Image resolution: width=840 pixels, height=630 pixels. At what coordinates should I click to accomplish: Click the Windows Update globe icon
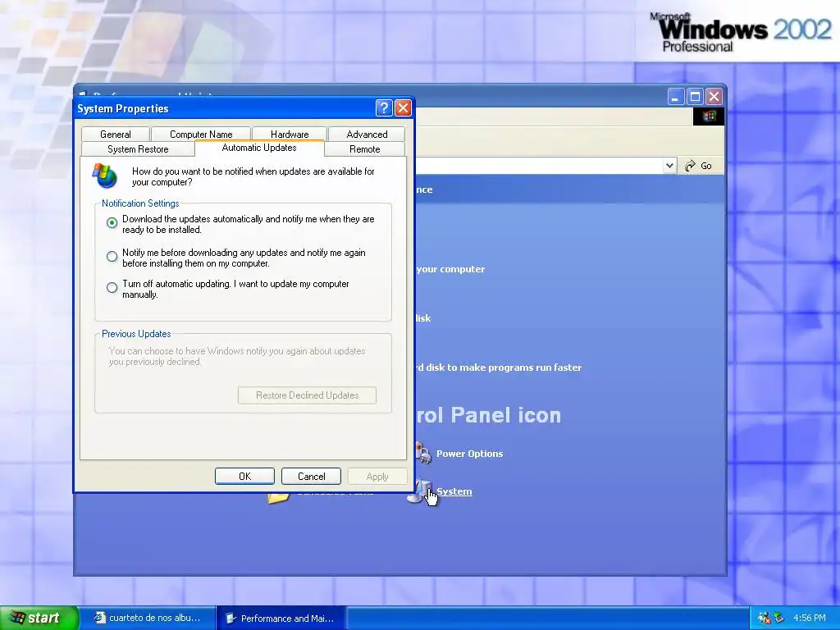(x=105, y=176)
